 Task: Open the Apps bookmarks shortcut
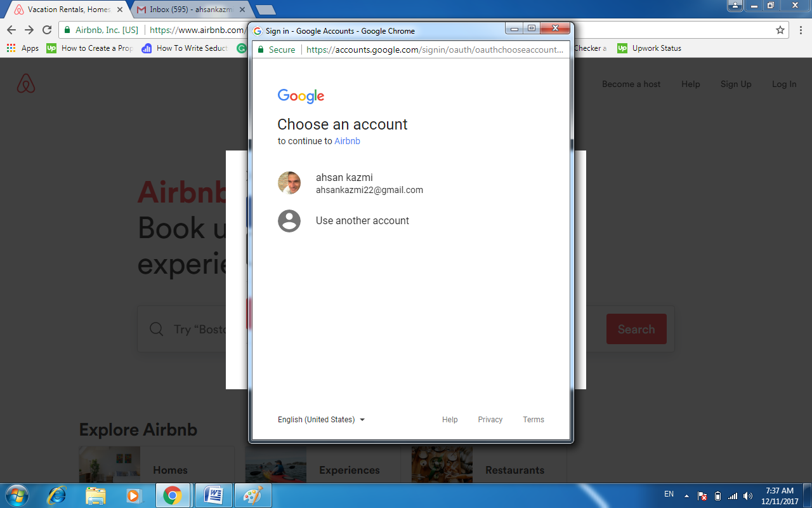click(x=23, y=48)
